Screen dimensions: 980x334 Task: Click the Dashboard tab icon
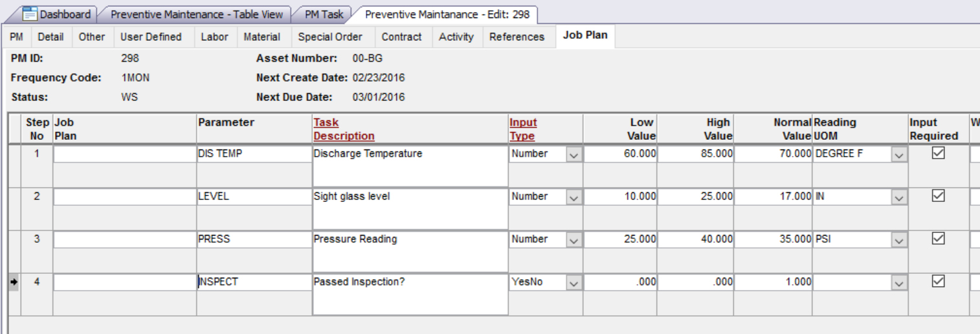click(x=30, y=14)
